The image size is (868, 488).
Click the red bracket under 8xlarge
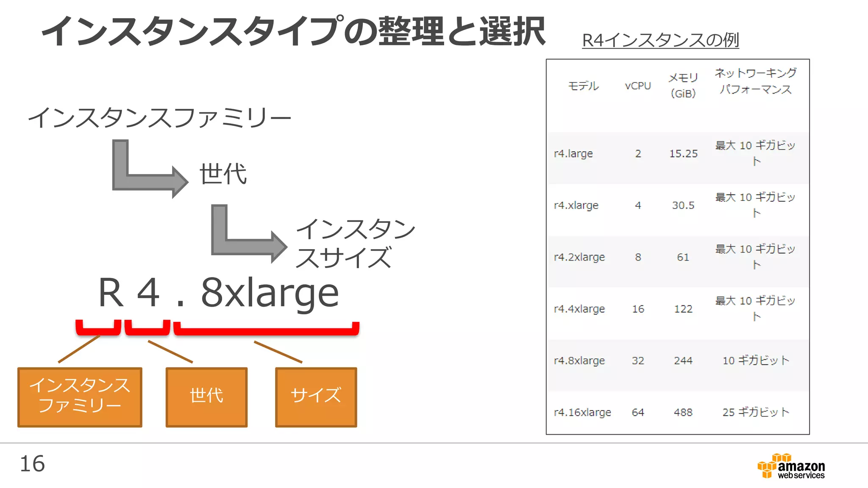(266, 331)
